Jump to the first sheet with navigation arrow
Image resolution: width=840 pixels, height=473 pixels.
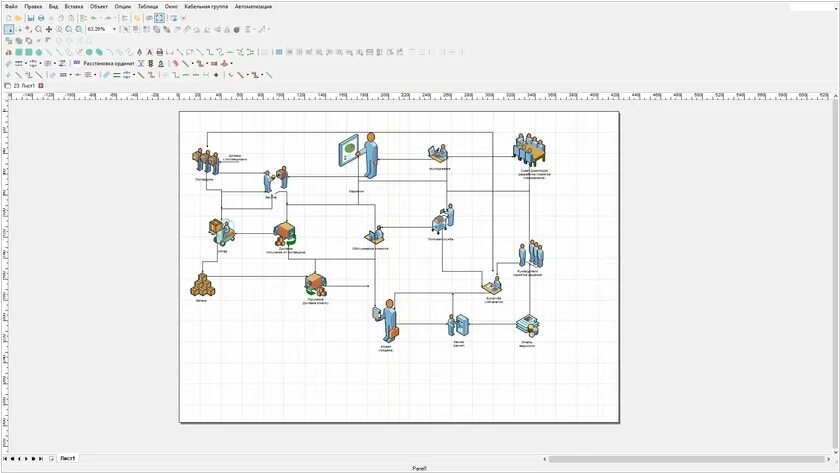pos(5,459)
